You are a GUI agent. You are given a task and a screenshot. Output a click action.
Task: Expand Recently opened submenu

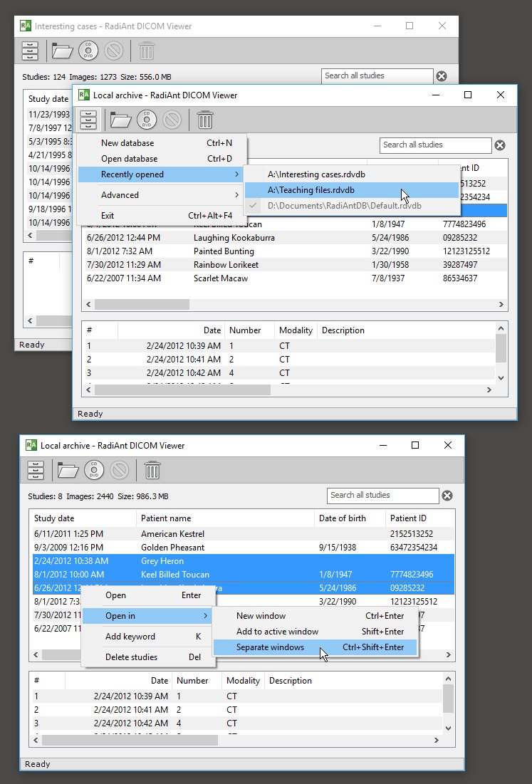pos(162,174)
